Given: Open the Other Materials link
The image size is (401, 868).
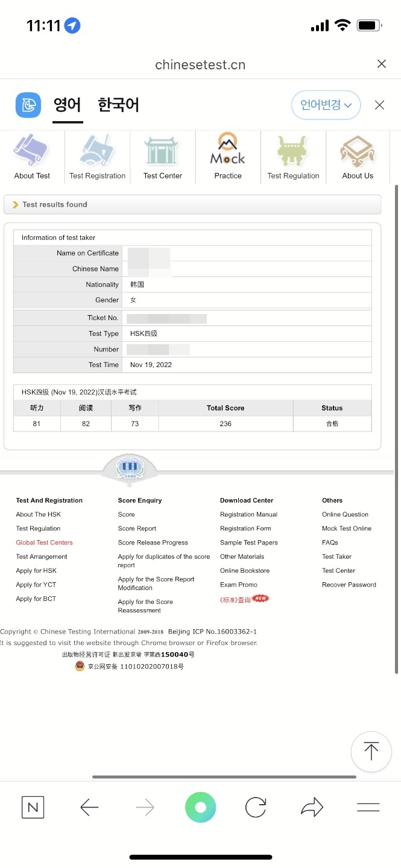Looking at the screenshot, I should pos(242,557).
